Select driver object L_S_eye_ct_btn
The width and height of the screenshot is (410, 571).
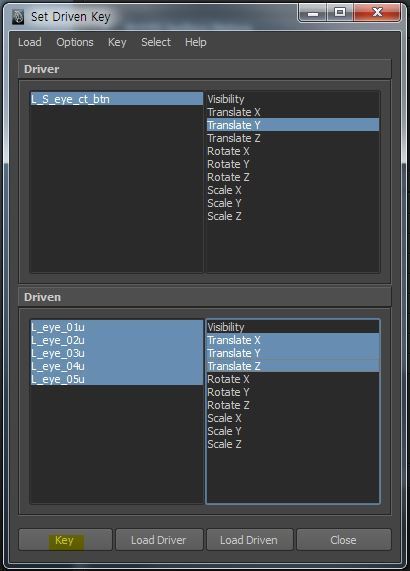click(x=117, y=99)
